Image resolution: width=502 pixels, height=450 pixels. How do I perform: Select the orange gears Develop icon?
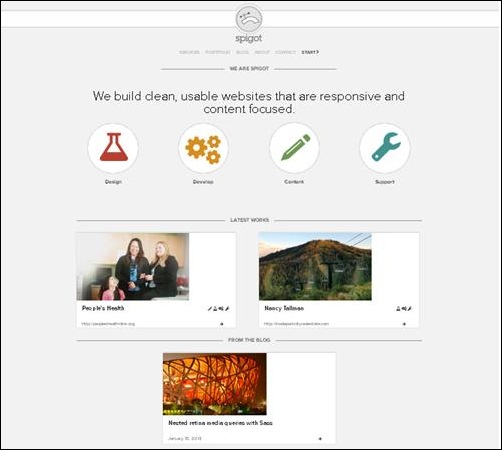click(203, 148)
